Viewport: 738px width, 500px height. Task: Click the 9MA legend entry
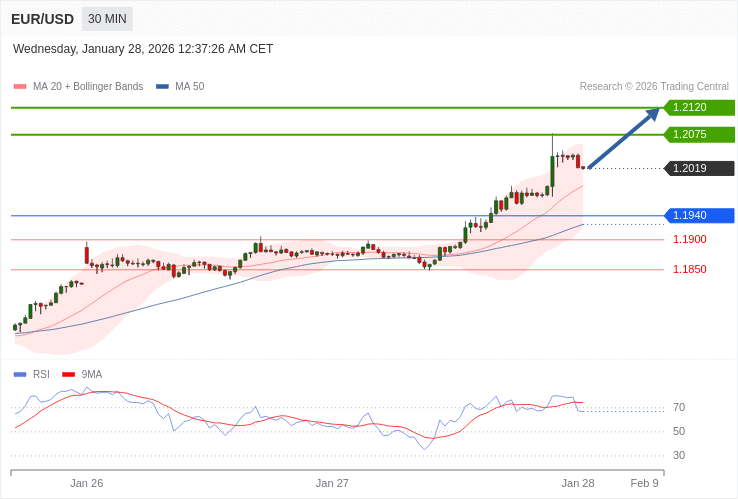point(91,374)
